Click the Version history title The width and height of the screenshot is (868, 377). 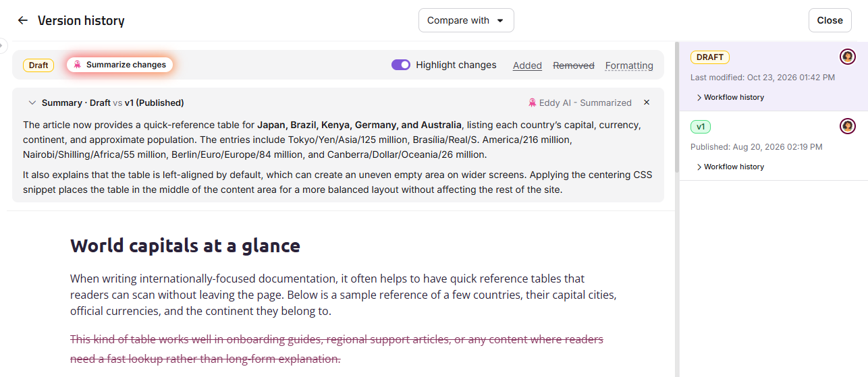81,21
